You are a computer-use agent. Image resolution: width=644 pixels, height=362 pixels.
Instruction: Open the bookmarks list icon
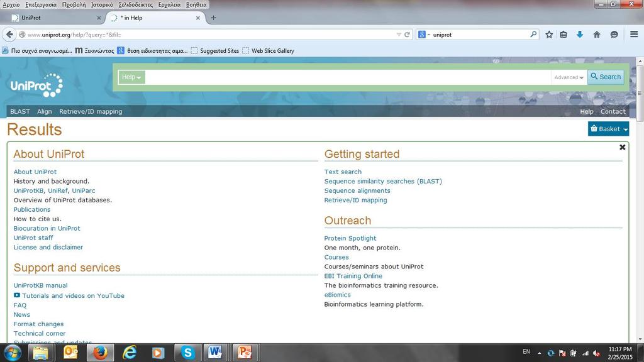pos(563,35)
